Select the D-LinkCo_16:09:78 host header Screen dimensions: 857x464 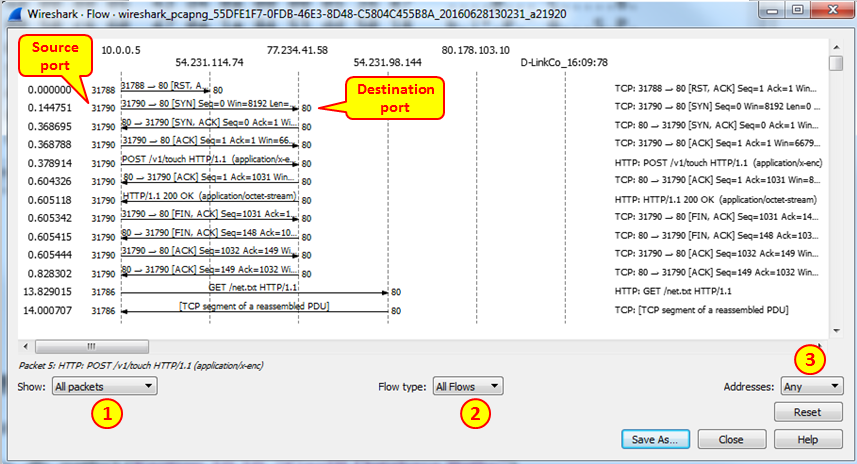564,62
